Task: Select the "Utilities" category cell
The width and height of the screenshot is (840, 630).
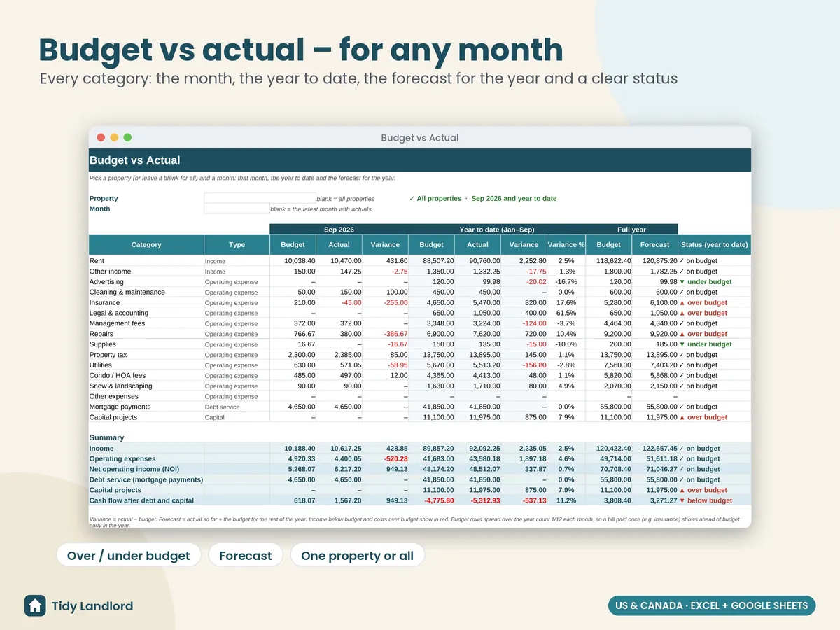Action: pos(146,365)
